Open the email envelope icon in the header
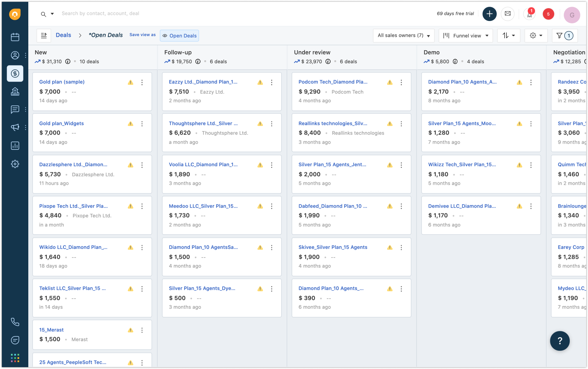The height and width of the screenshot is (369, 588). pyautogui.click(x=507, y=14)
